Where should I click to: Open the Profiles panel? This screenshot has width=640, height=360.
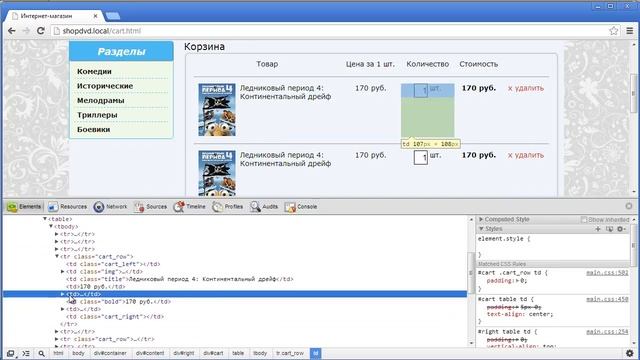click(228, 207)
